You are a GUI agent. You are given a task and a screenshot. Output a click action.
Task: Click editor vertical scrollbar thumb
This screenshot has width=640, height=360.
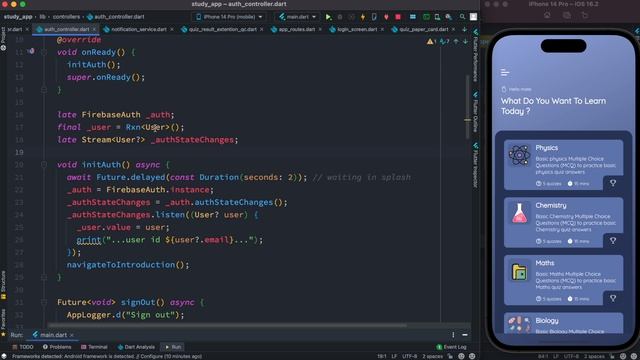(x=468, y=106)
